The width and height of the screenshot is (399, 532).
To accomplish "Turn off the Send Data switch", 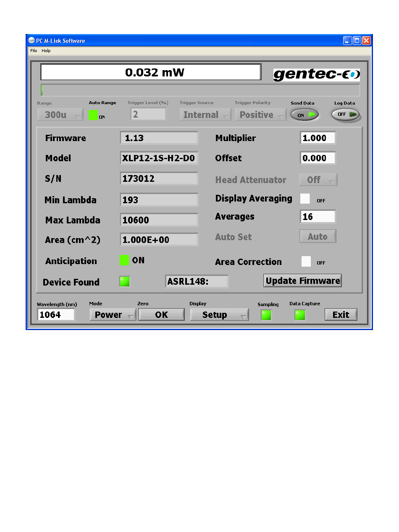I will click(305, 115).
